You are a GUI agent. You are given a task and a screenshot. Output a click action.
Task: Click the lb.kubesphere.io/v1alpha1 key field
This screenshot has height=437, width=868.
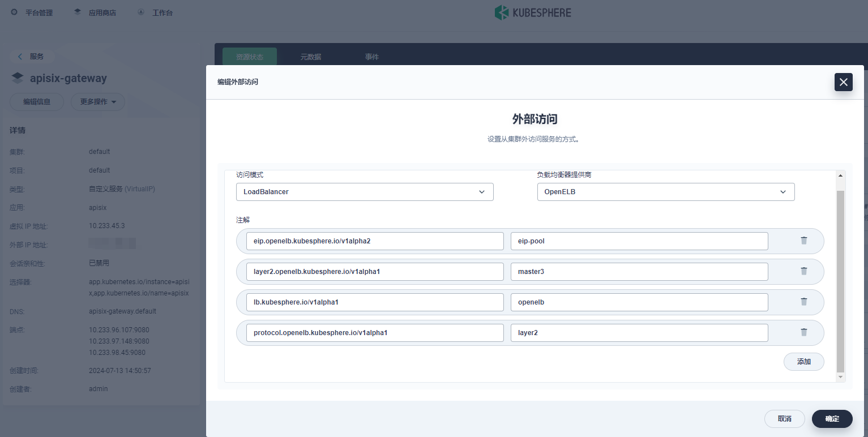[375, 302]
